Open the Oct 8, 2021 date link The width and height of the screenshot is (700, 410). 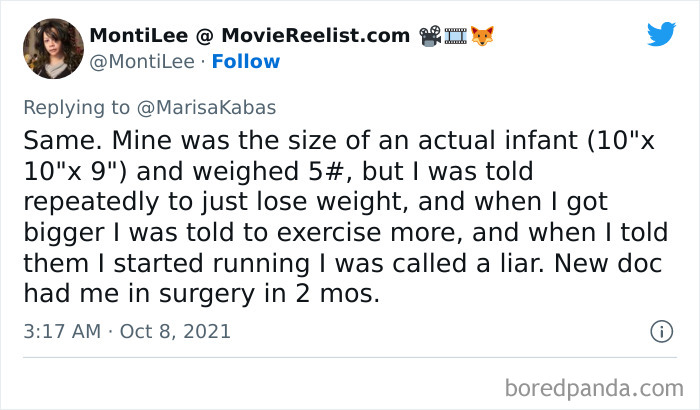tap(177, 331)
